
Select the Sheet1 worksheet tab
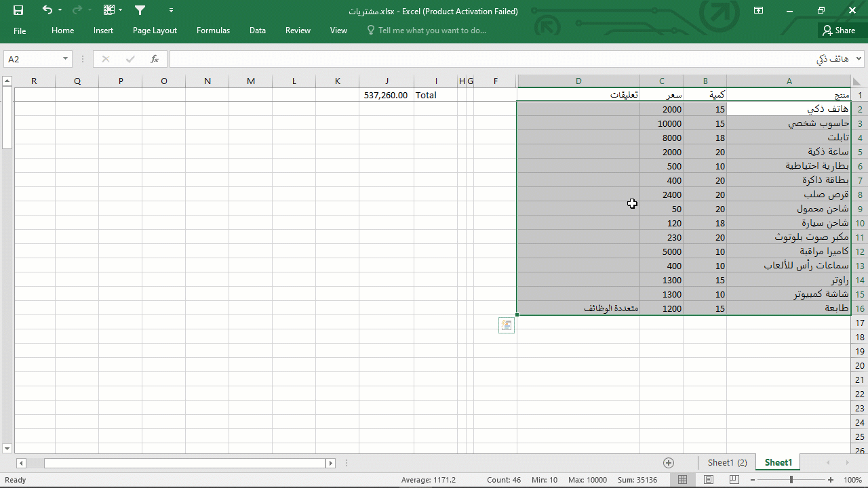coord(778,463)
